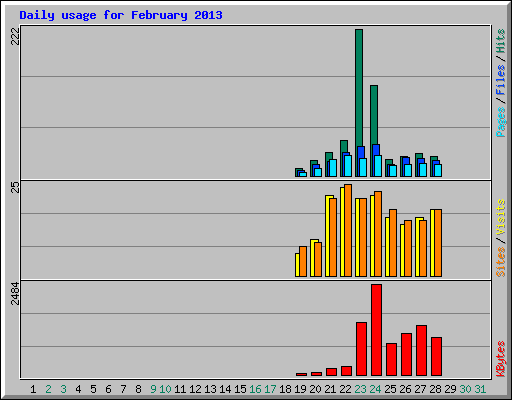Click the tallest red KBytes bar for day 24
Screen dimensions: 512x400
(376, 330)
